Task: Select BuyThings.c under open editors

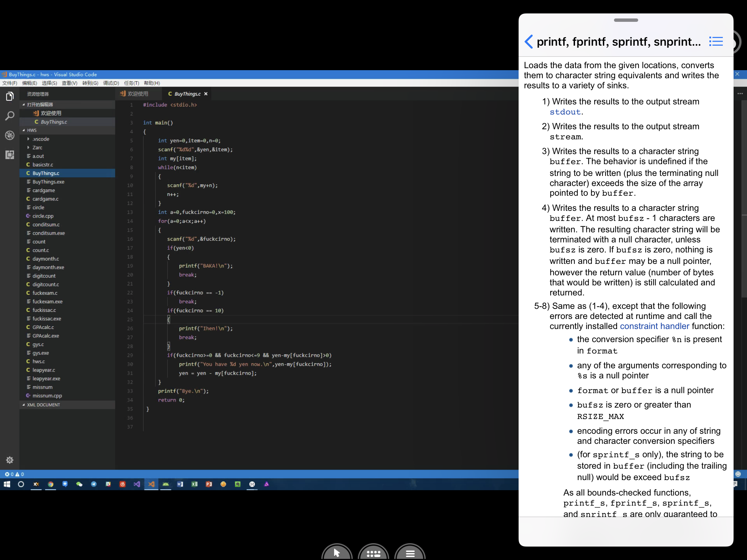Action: point(68,122)
